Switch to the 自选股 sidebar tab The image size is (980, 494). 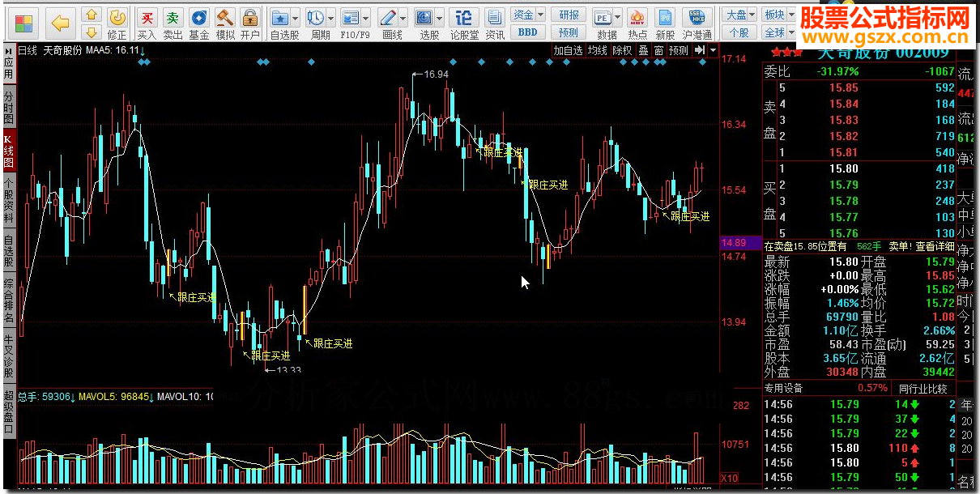(8, 251)
